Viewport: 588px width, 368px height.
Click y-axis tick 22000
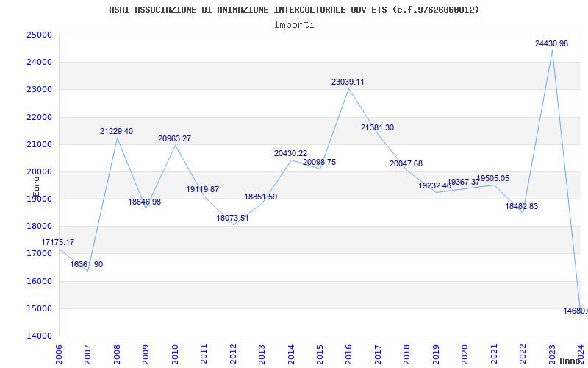point(39,117)
